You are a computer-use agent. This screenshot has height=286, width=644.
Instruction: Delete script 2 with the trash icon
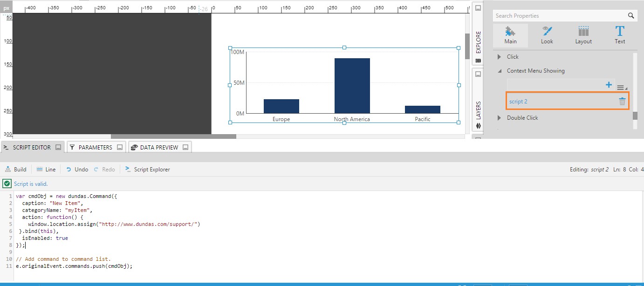point(622,102)
